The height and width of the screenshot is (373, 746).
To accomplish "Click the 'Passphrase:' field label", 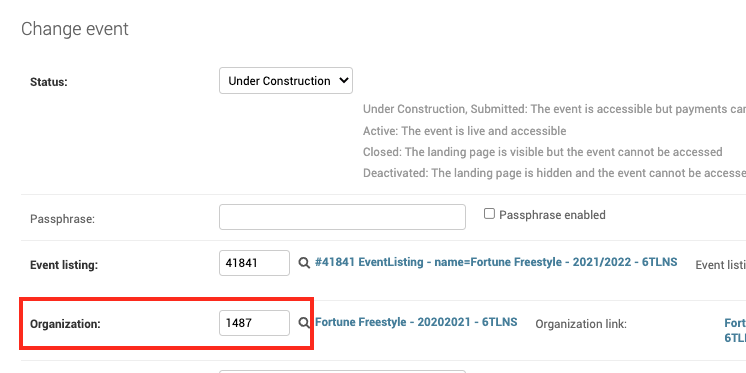I will click(62, 219).
